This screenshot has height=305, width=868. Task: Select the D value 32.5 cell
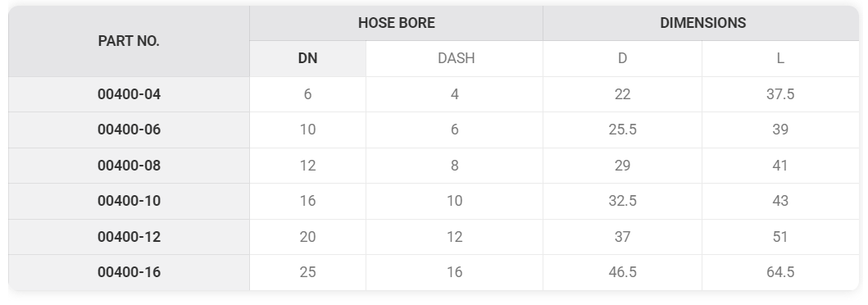click(622, 201)
